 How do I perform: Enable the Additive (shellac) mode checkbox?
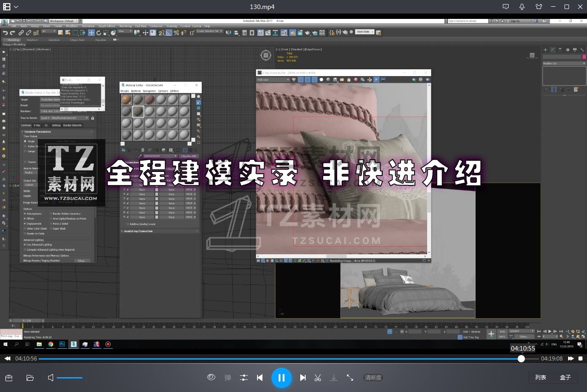tap(128, 224)
